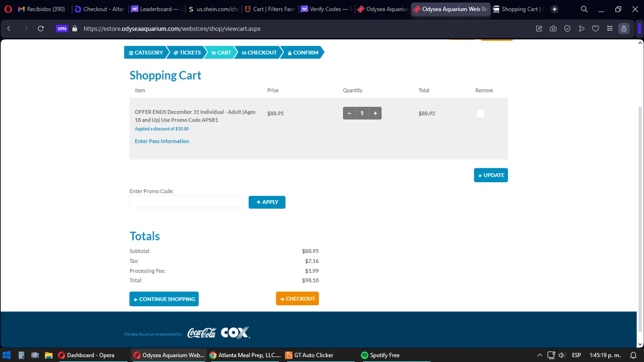Go to the CHECKOUT step in breadcrumb
Viewport: 644px width, 362px height.
coord(259,52)
